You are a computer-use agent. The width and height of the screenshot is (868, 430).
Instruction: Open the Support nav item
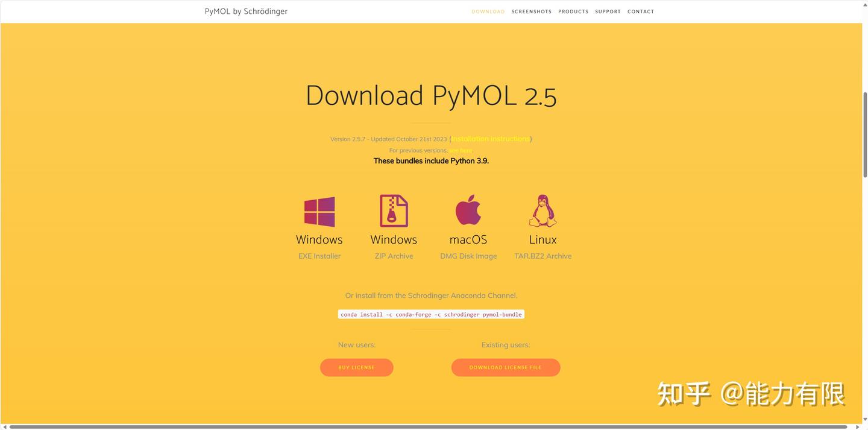tap(608, 11)
